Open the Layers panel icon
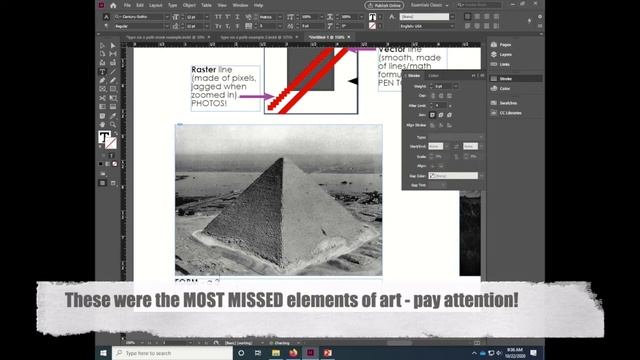The image size is (640, 360). point(494,54)
